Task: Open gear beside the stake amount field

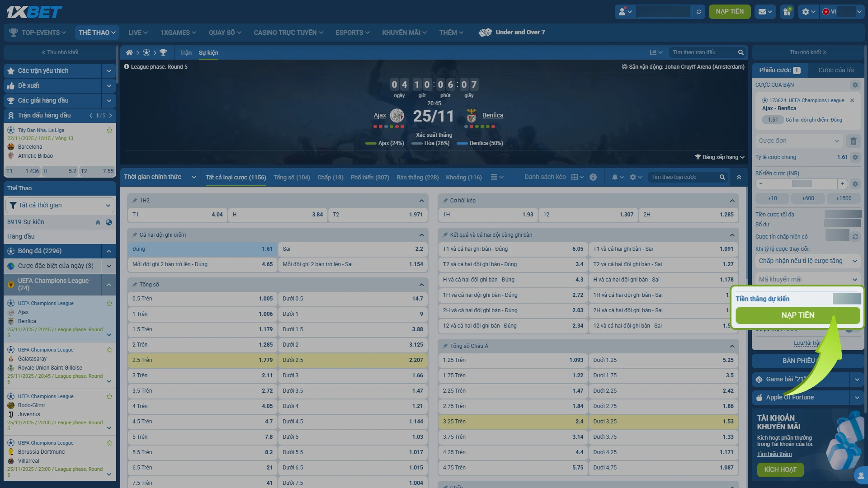Action: pyautogui.click(x=855, y=184)
